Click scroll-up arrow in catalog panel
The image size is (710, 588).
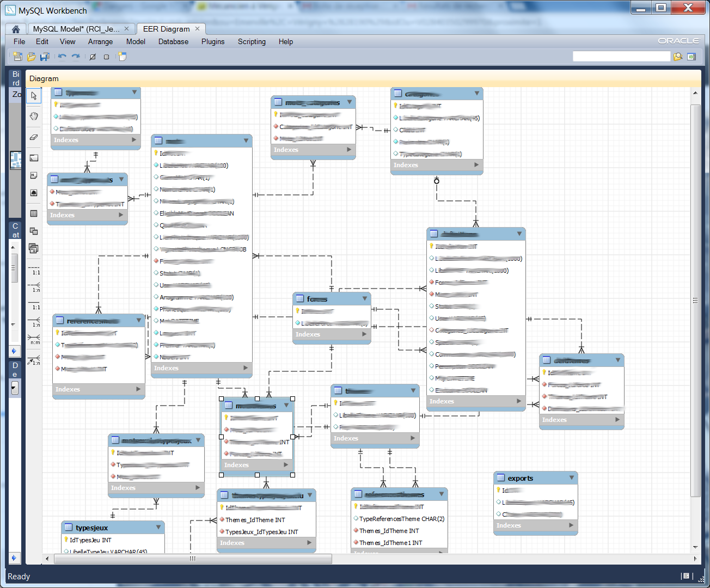[x=14, y=247]
